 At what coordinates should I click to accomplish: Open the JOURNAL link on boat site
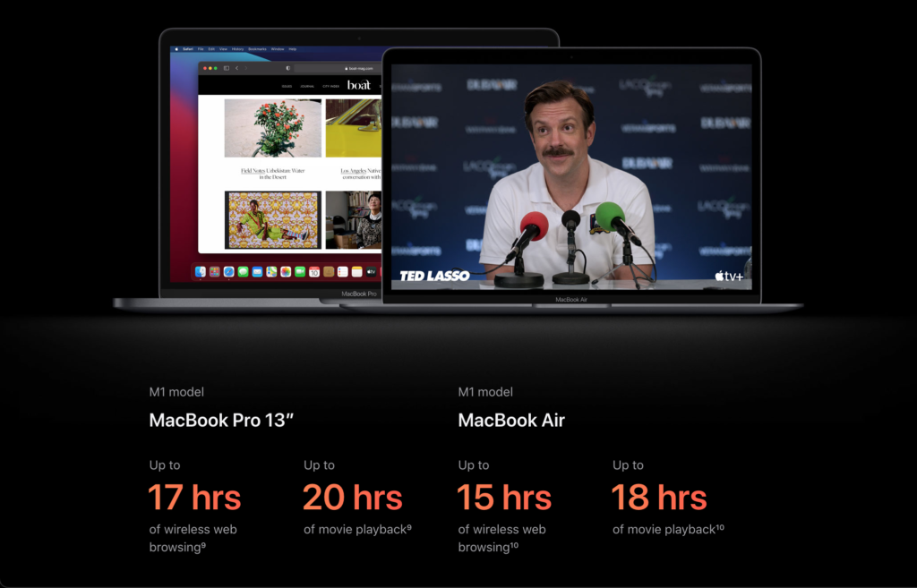tap(307, 87)
